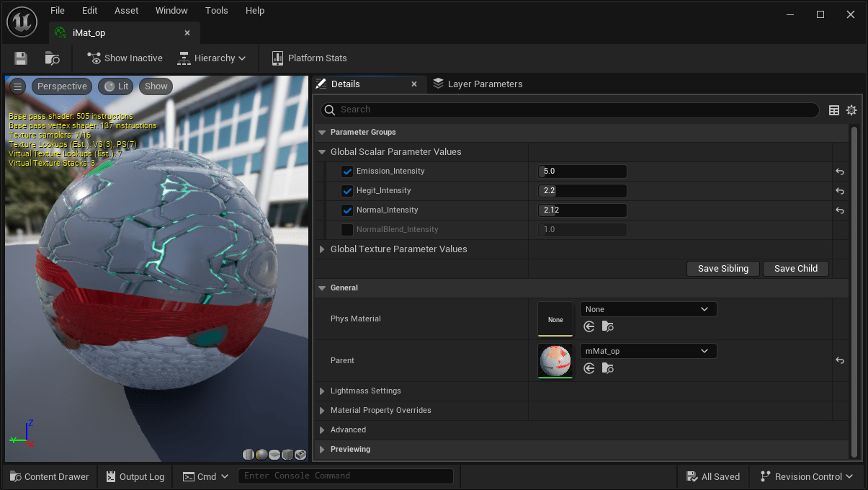Open the Output Log
The height and width of the screenshot is (490, 868).
(x=135, y=476)
